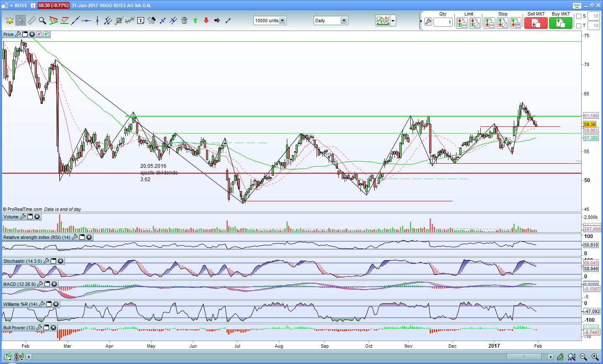This screenshot has height=364, width=603.
Task: Open the price alert bell tool
Action: point(10,21)
